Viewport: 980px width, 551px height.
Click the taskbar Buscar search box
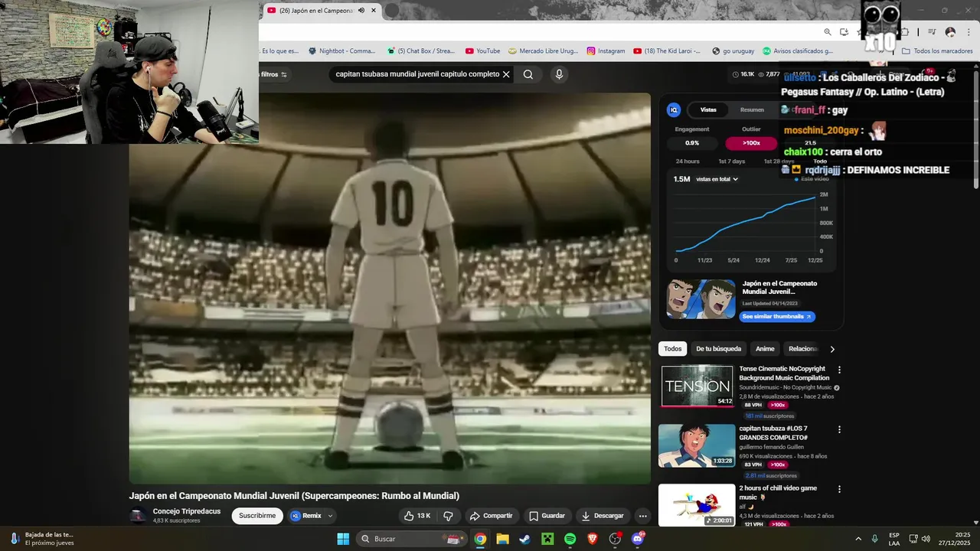(412, 539)
